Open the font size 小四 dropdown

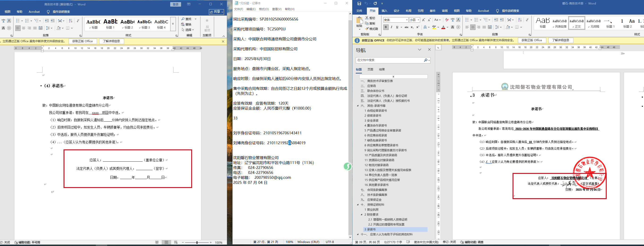[x=418, y=20]
